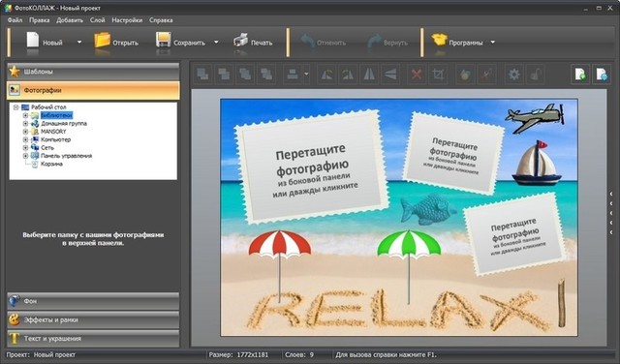Expand the alignment dropdown in the layer toolbar
The image size is (620, 364).
pos(306,75)
